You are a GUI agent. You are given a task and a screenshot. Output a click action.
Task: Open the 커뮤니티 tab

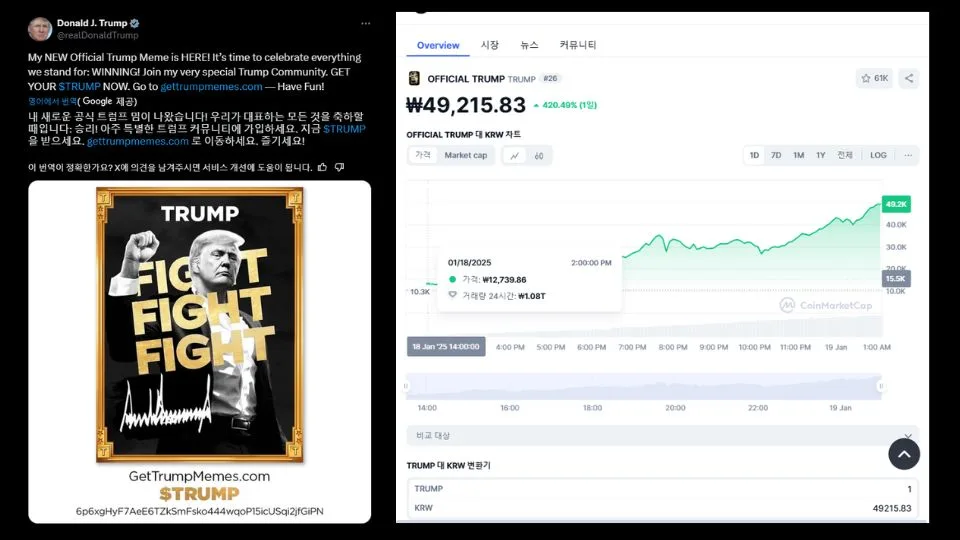pyautogui.click(x=577, y=45)
